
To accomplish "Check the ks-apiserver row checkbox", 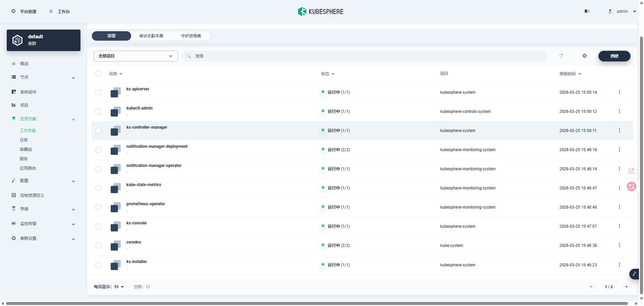I will [x=98, y=92].
